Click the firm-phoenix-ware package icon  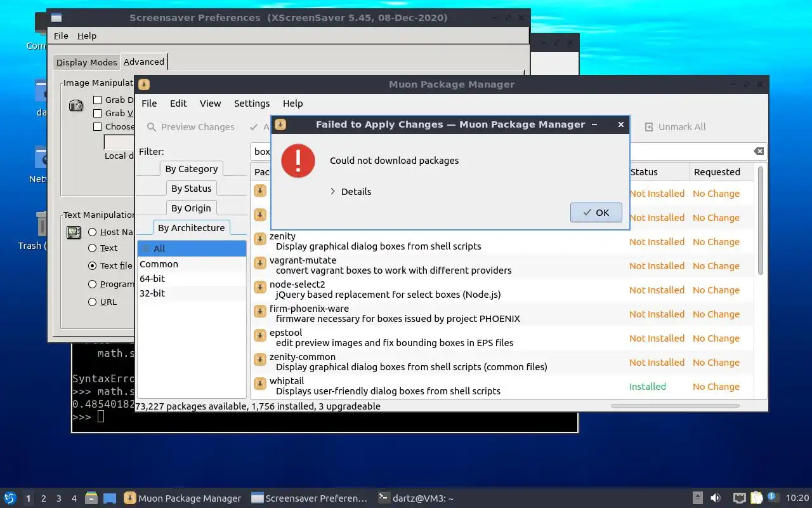(x=259, y=311)
